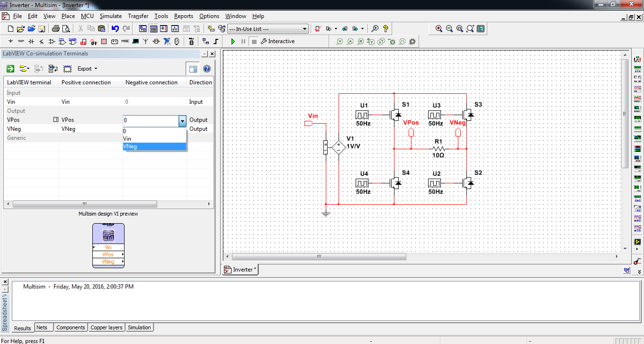Open the LabVIEW terminals help icon
The height and width of the screenshot is (344, 644).
coord(207,69)
